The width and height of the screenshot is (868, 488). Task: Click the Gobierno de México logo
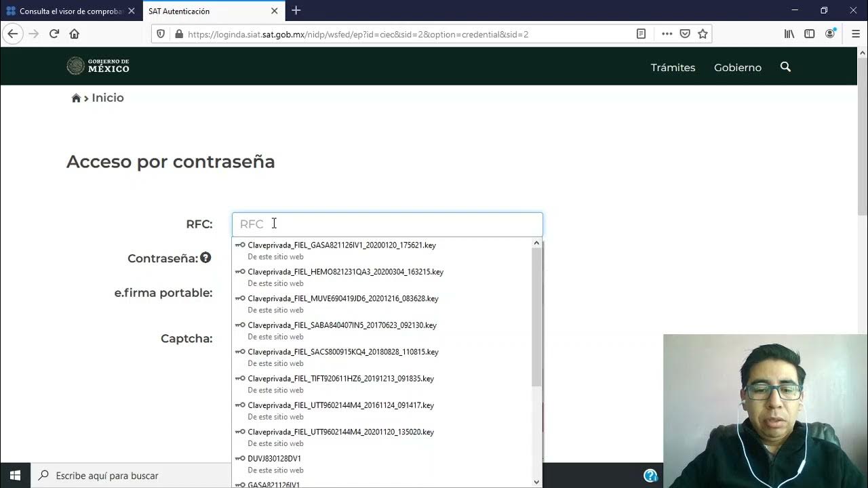tap(98, 66)
